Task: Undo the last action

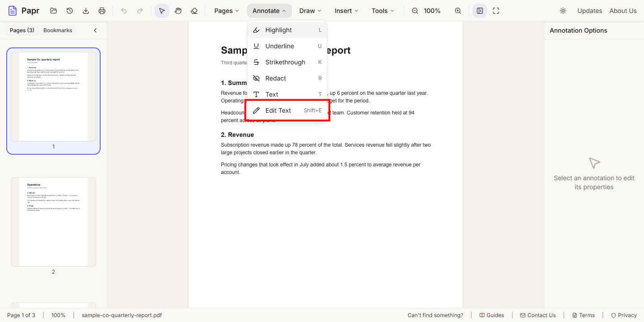Action: coord(124,11)
